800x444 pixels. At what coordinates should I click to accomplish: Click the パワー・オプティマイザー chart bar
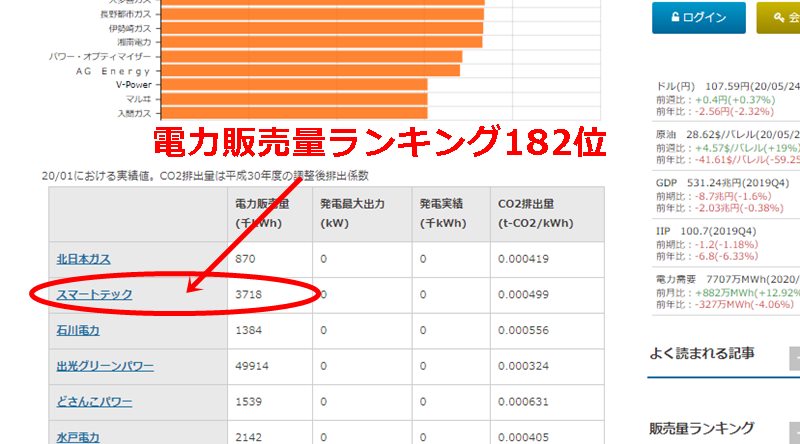[312, 57]
